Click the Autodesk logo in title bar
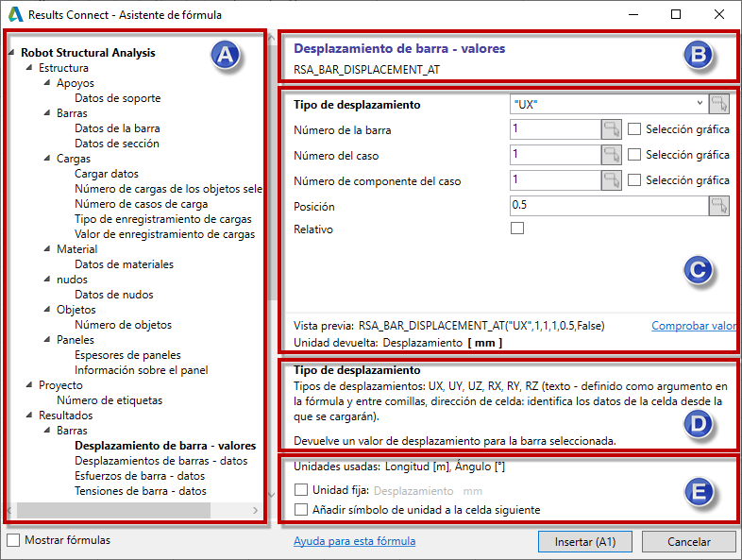The height and width of the screenshot is (560, 742). coord(15,14)
